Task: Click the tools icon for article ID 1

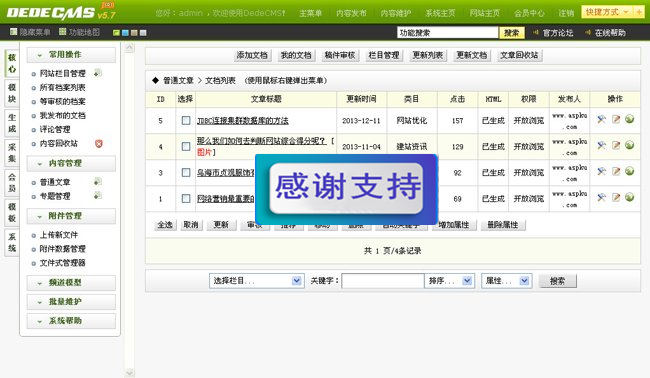Action: 601,197
